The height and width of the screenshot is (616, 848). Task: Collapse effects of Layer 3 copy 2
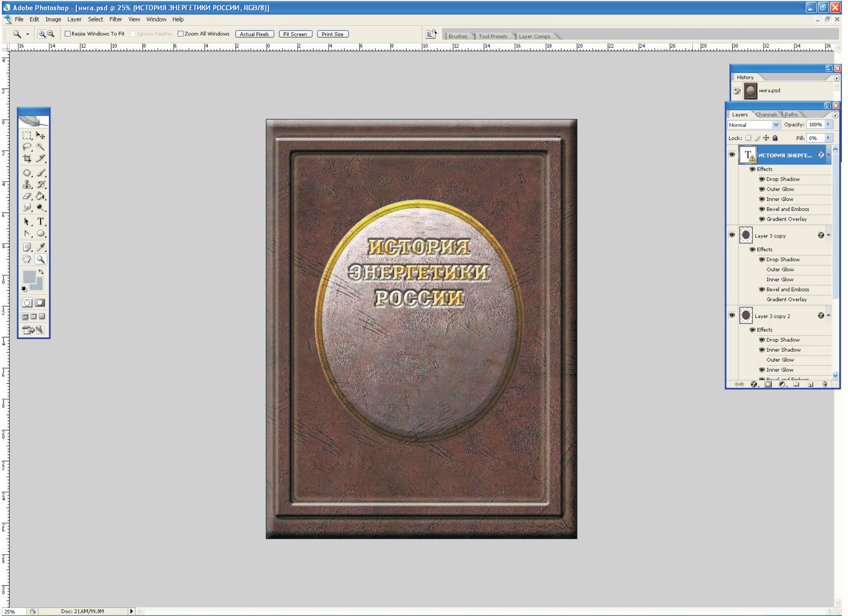[x=829, y=316]
